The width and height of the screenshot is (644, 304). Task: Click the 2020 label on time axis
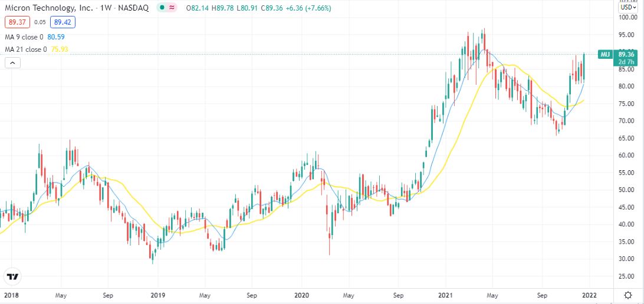301,295
